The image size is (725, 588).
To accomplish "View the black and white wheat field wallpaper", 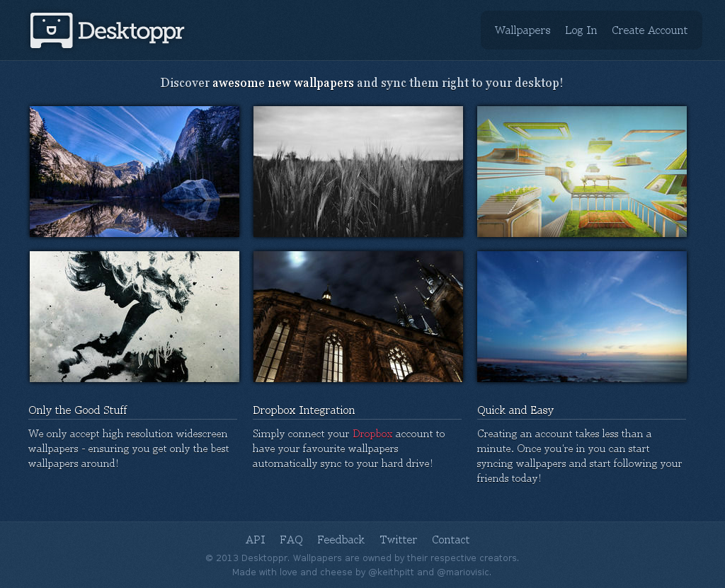I will click(358, 171).
